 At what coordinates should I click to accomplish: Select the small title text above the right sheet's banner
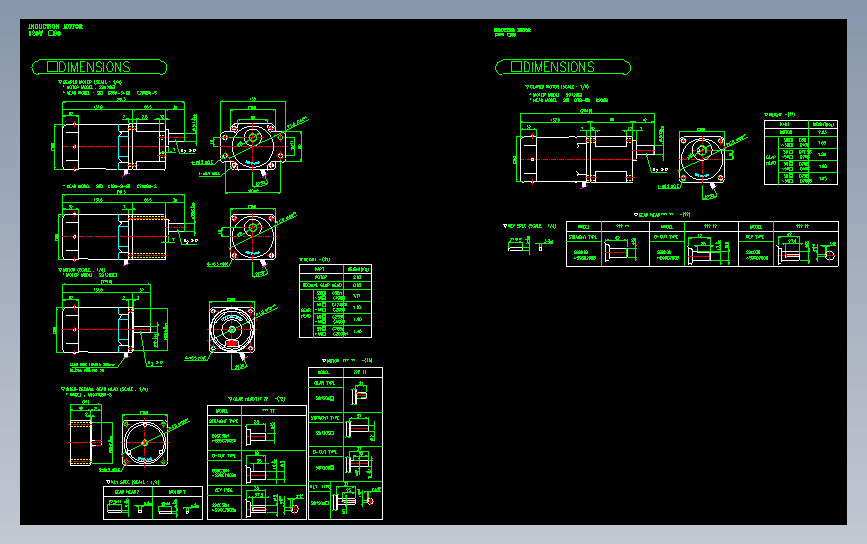[512, 32]
